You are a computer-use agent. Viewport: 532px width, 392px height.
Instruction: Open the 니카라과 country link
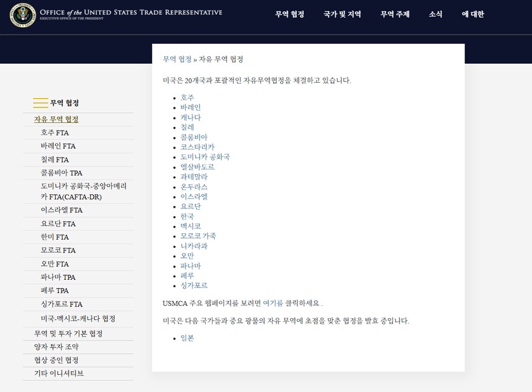point(194,246)
